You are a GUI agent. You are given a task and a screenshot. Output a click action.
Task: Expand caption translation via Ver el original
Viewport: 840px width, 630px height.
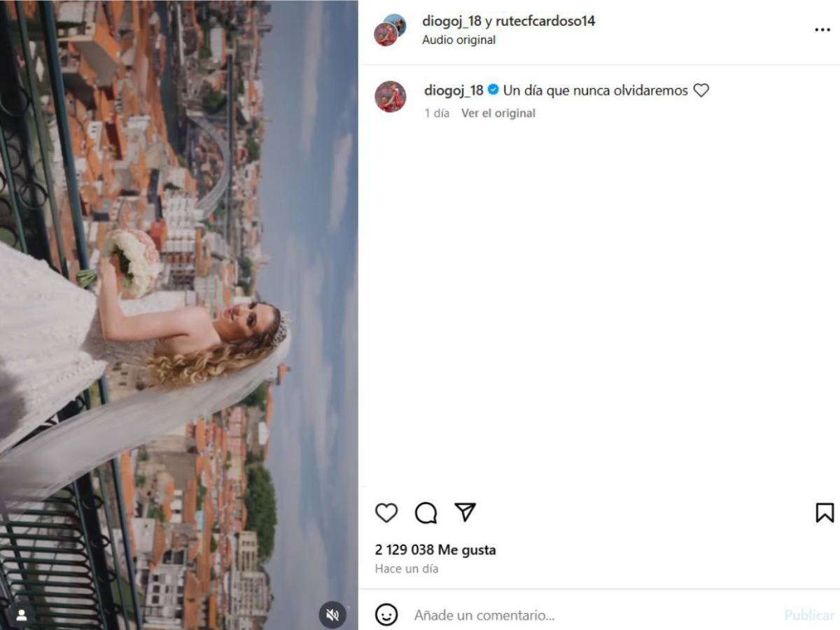click(498, 113)
